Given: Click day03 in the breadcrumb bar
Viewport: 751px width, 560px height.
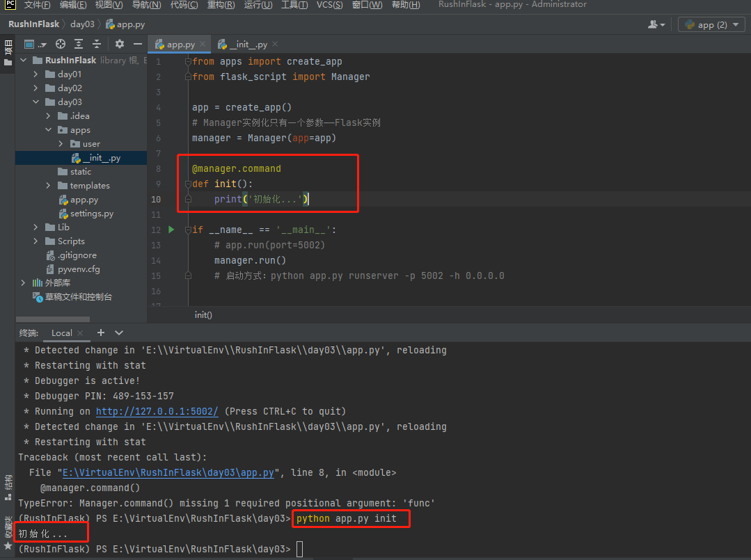Looking at the screenshot, I should pos(82,24).
